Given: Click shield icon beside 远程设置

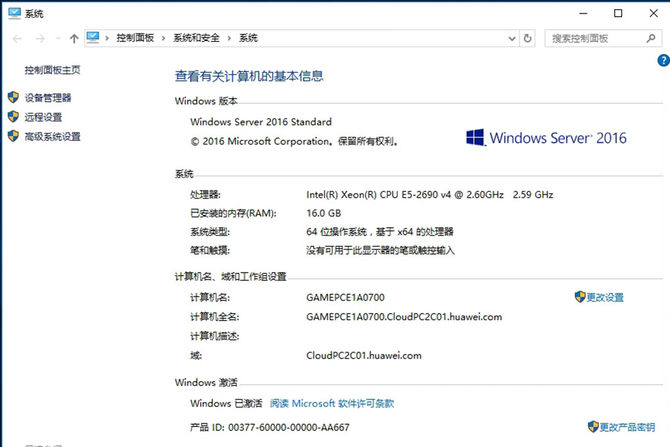Looking at the screenshot, I should (x=13, y=117).
